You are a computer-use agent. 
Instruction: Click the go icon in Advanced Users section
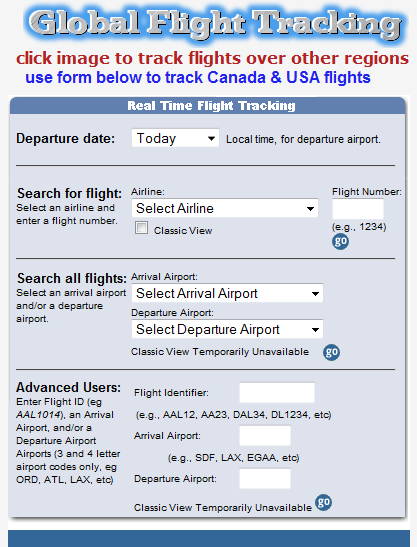(323, 502)
